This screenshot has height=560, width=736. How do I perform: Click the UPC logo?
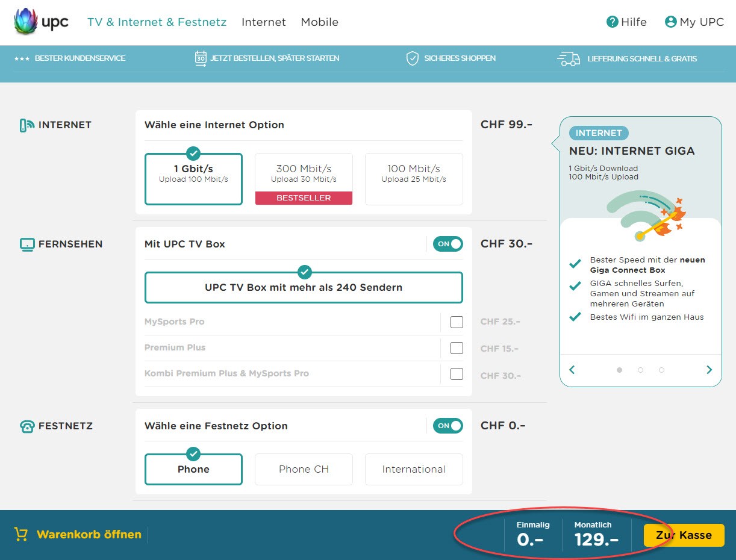41,22
